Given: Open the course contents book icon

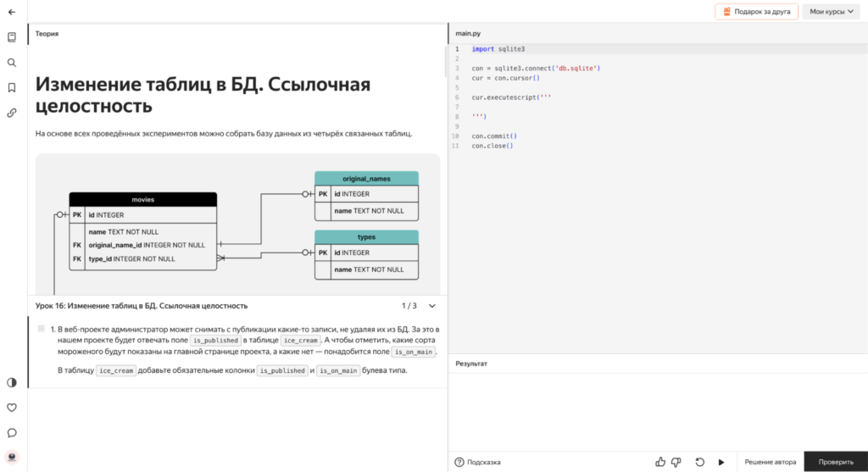Looking at the screenshot, I should [12, 37].
